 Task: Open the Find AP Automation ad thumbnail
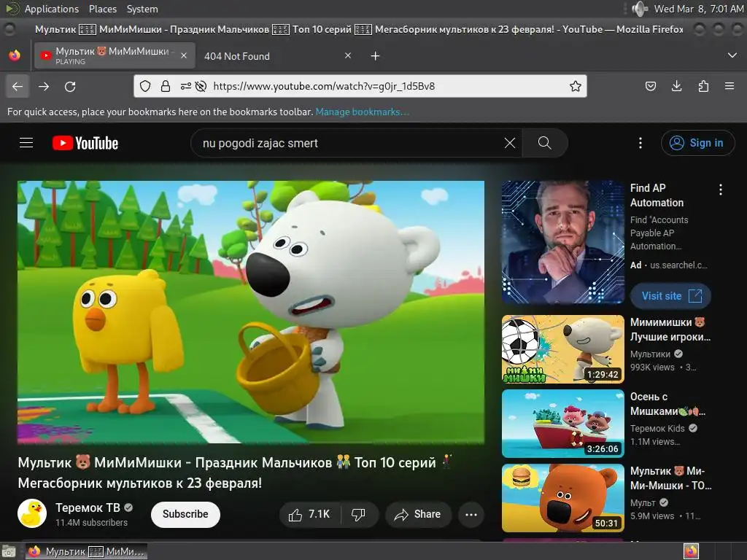pyautogui.click(x=562, y=242)
